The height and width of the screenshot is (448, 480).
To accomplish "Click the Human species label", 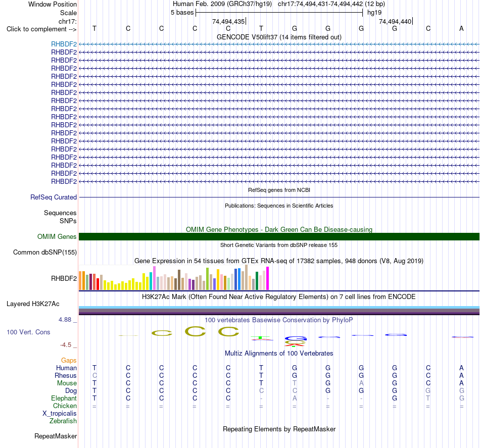I will coord(66,368).
